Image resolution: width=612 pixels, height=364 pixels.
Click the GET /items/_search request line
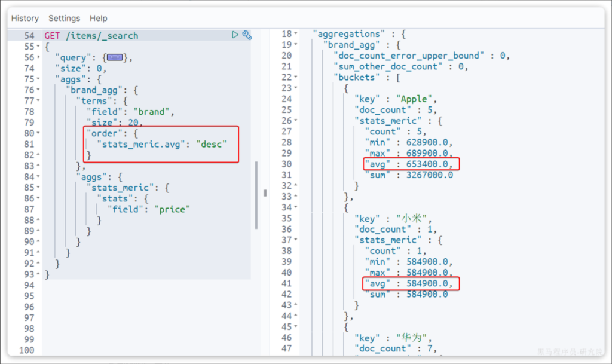(91, 36)
